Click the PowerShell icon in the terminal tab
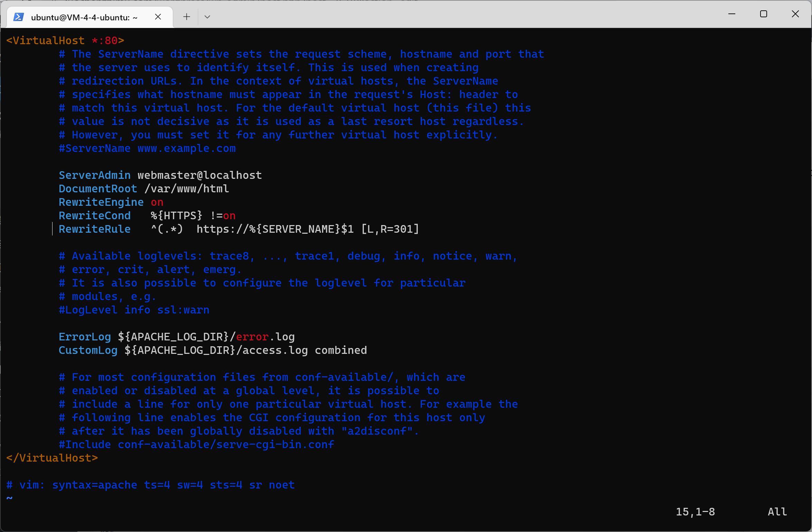Screen dimensions: 812x532 coord(18,17)
